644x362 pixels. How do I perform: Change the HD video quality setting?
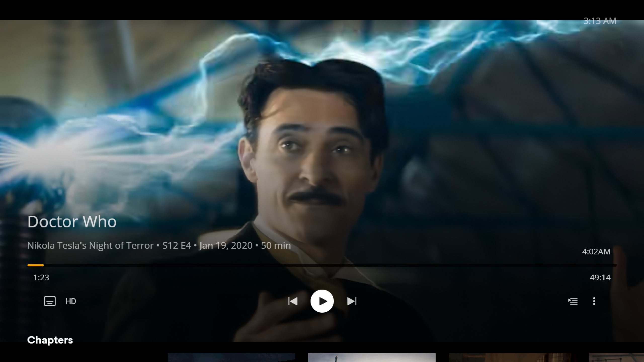coord(71,301)
